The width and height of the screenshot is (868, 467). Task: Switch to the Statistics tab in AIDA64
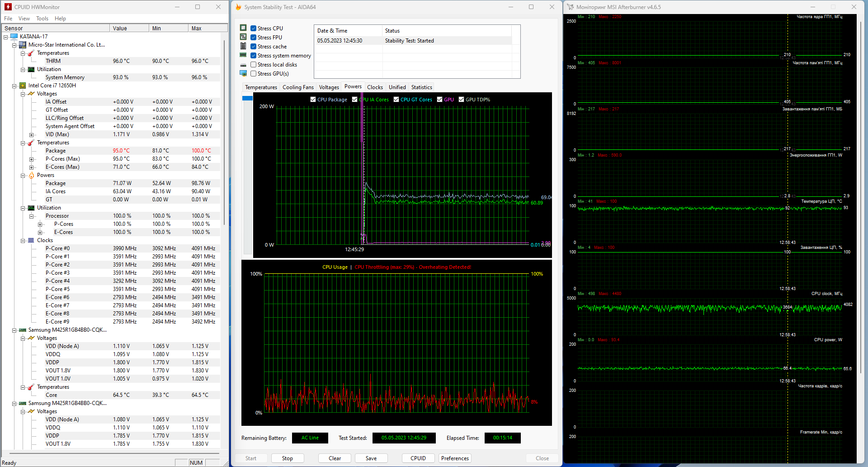pos(421,87)
